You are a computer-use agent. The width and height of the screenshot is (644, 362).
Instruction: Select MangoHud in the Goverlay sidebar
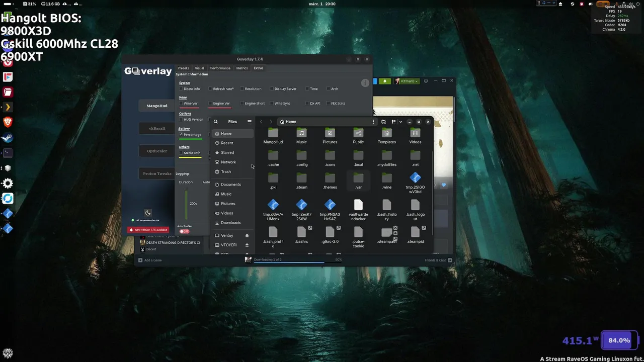pos(157,106)
